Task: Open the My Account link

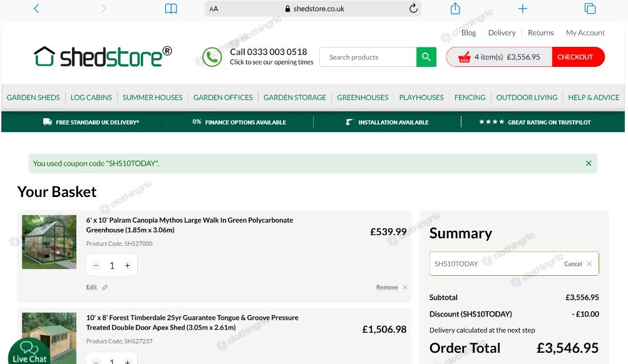Action: 585,33
